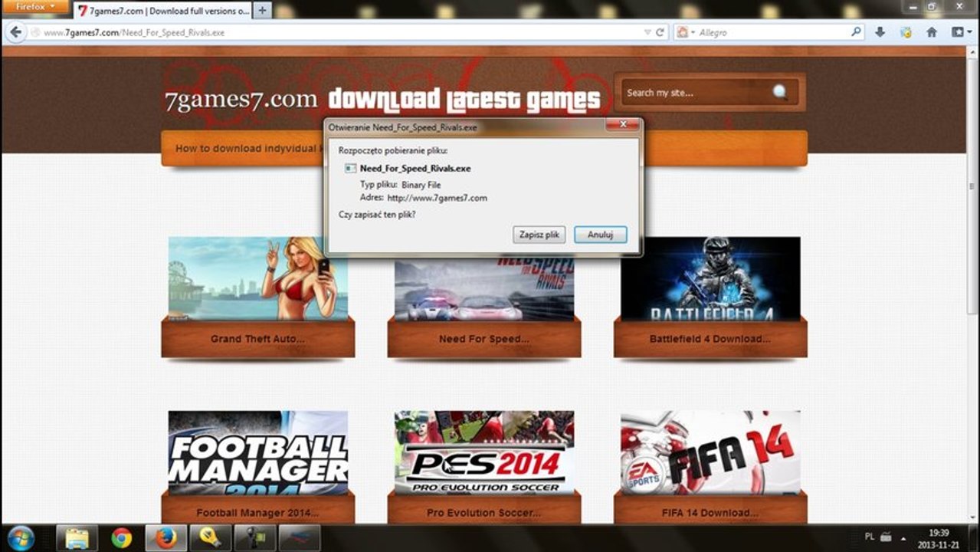Open the FIFA 14 thumbnail
Image resolution: width=980 pixels, height=552 pixels.
click(x=710, y=452)
